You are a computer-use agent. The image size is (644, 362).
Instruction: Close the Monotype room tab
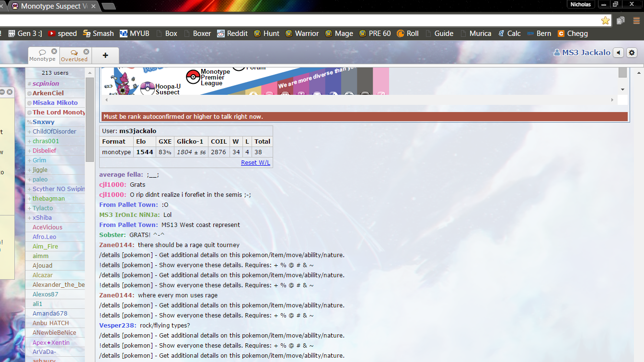click(54, 52)
